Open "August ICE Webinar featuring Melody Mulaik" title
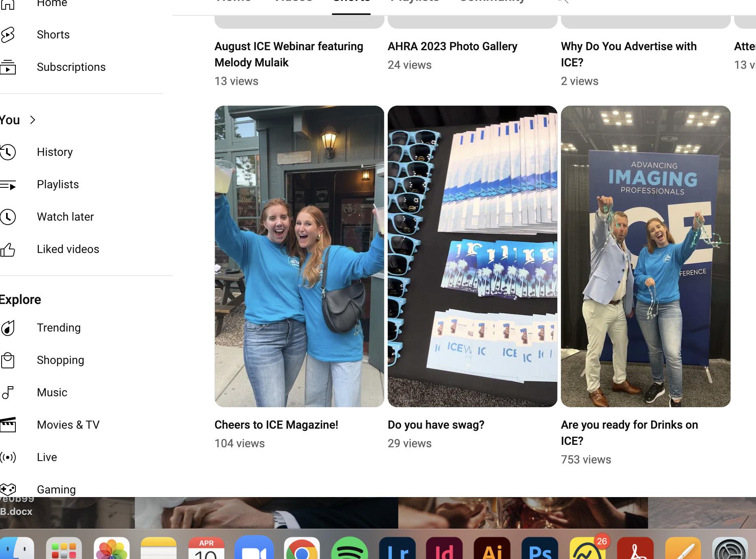 (289, 55)
